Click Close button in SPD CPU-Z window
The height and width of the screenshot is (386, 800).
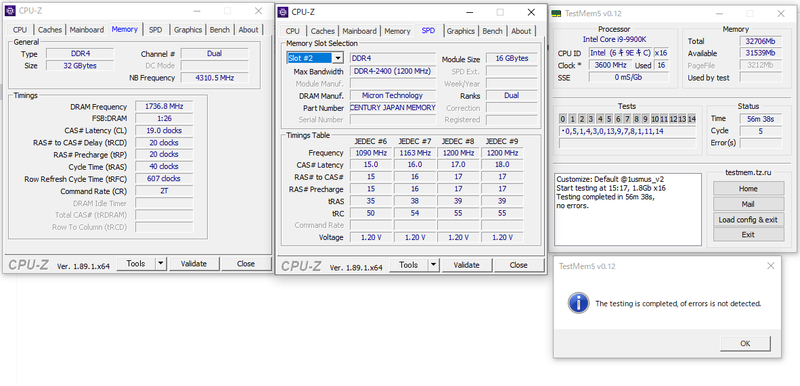(518, 265)
